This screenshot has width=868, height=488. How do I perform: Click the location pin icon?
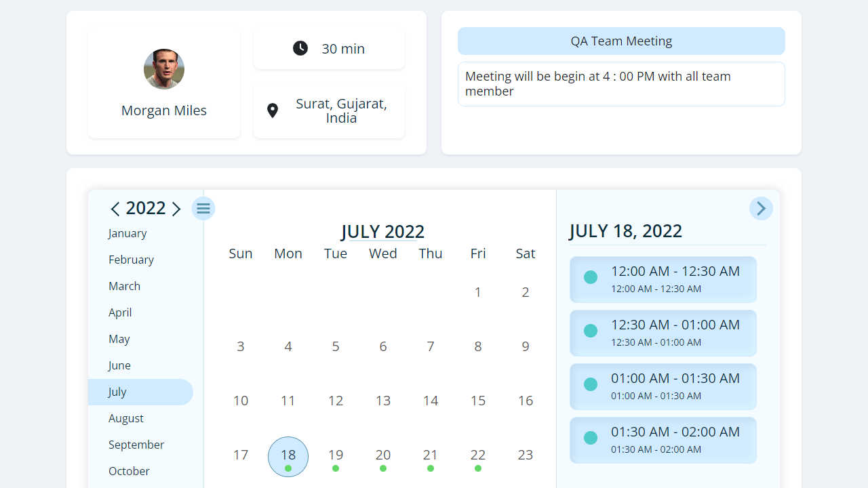click(x=273, y=110)
